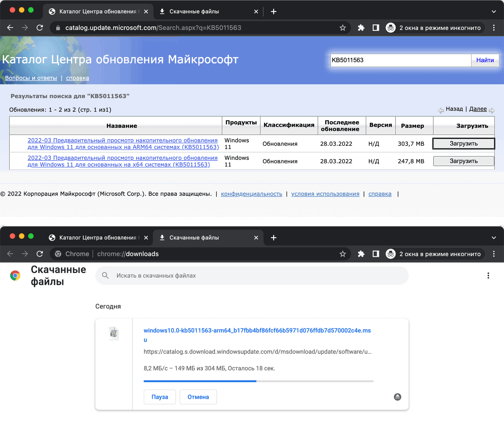Sort results by Размер column header
504x432 pixels.
413,126
